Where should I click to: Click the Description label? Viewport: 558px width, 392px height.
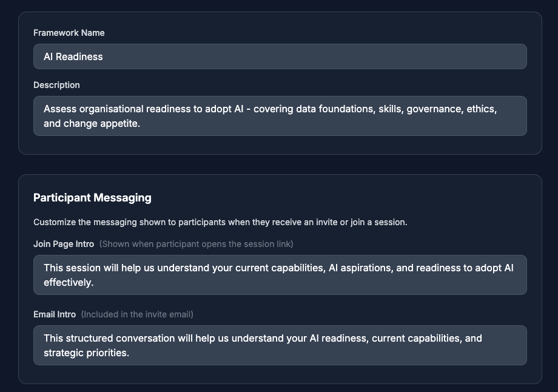click(56, 85)
